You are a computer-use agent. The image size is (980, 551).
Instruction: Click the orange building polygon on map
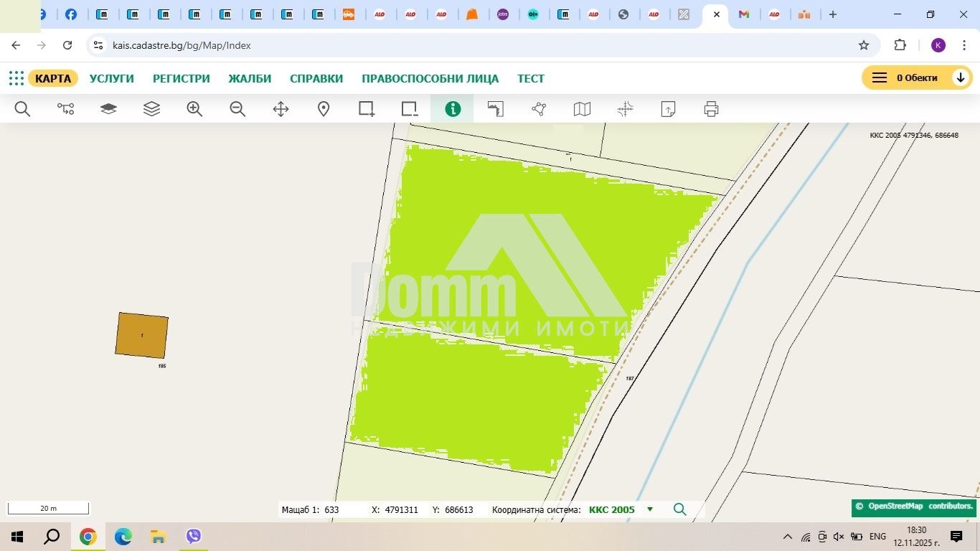tap(142, 335)
